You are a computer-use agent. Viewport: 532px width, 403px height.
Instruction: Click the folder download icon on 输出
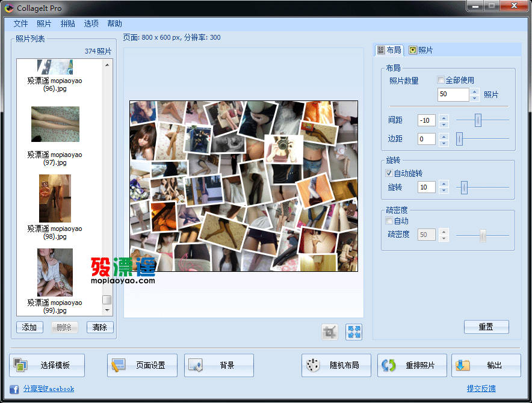pos(463,365)
